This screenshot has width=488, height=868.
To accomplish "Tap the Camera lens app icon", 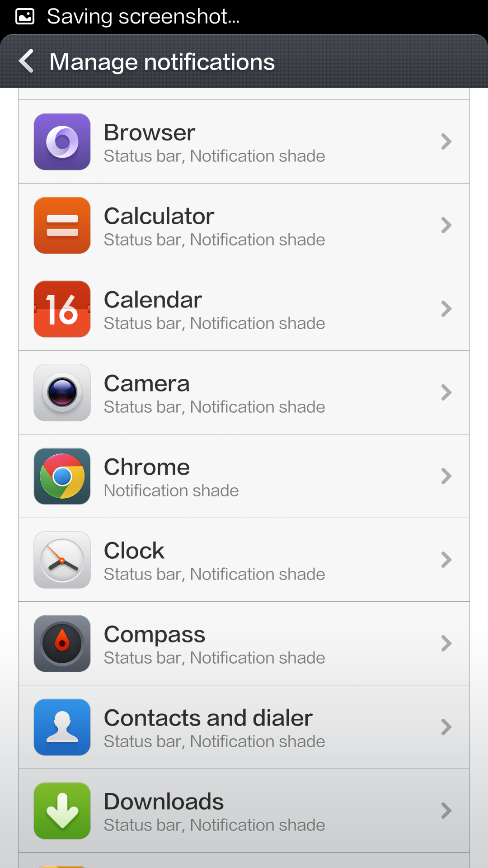I will tap(62, 392).
